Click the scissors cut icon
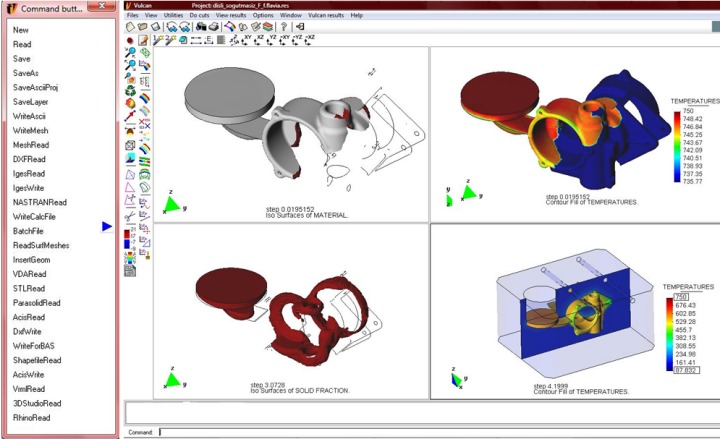Image resolution: width=720 pixels, height=439 pixels. [x=130, y=215]
